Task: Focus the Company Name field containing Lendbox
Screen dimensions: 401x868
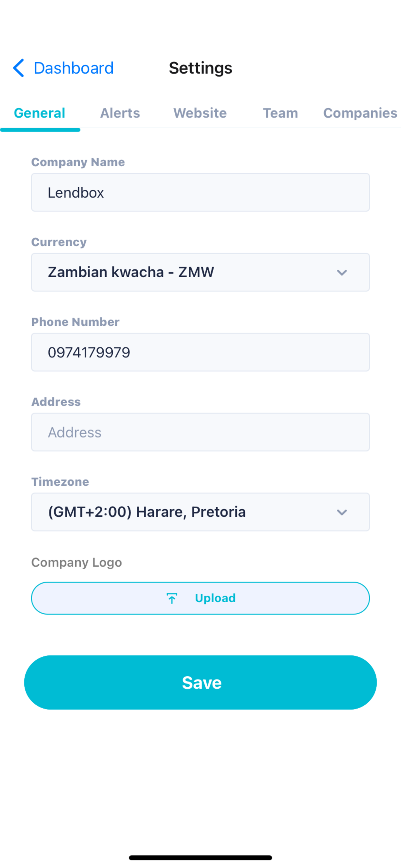Action: tap(200, 192)
